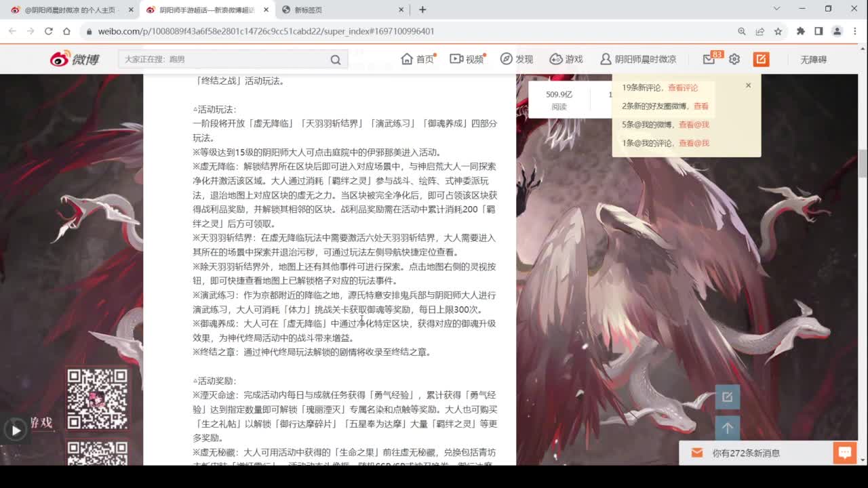Image resolution: width=868 pixels, height=488 pixels.
Task: Click 查看 for new friend-circle posts
Action: click(701, 106)
